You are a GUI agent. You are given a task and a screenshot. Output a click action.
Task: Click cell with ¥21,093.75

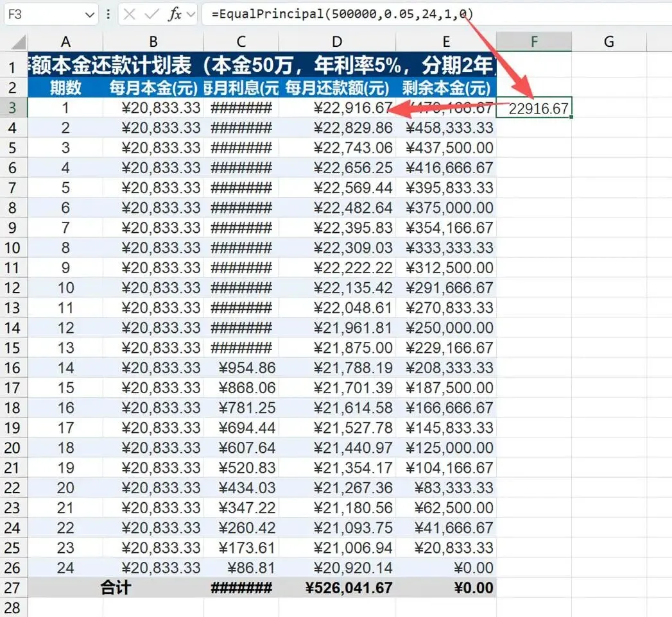(x=337, y=528)
